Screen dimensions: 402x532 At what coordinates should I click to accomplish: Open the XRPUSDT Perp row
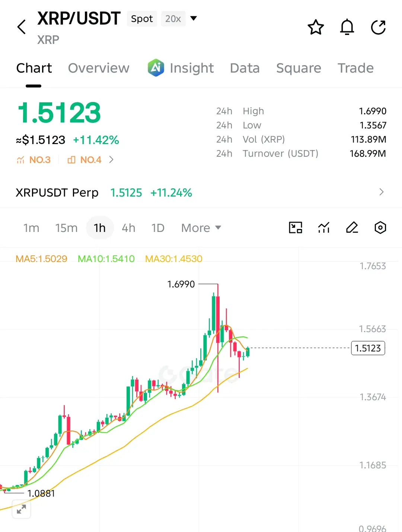tap(201, 192)
